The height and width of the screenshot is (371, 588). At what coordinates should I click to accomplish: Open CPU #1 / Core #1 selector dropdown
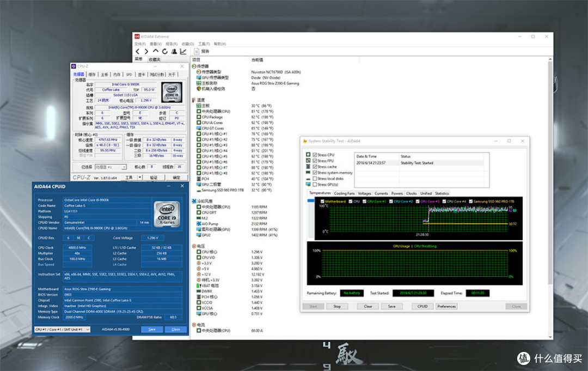[x=62, y=330]
